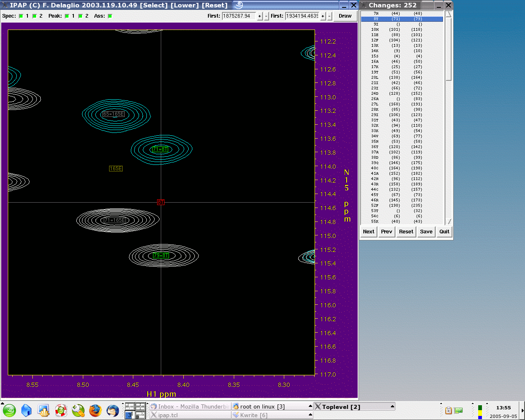Select the 7N row in Changes list
525x420 pixels.
tap(402, 14)
